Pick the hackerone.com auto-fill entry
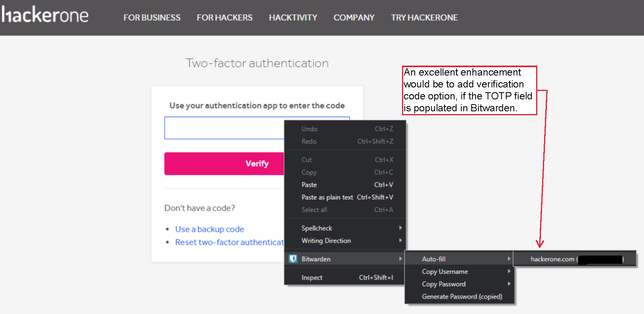 [x=575, y=259]
